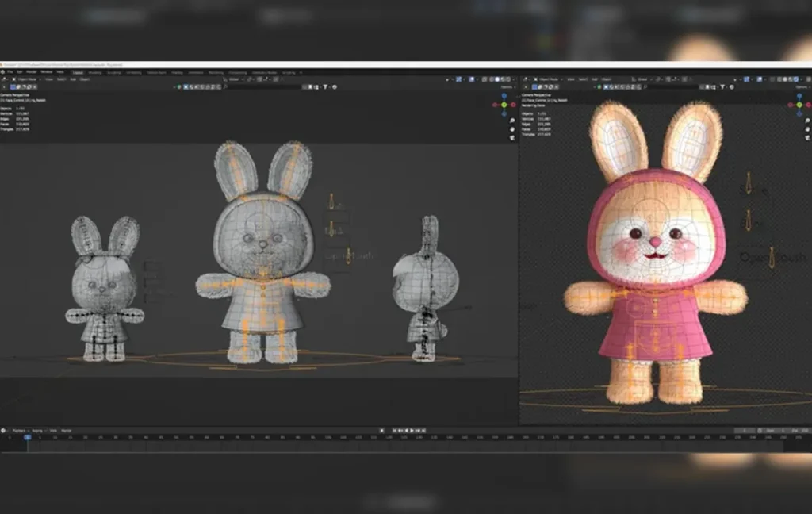Click the rendered shading icon in right viewport

pos(798,79)
